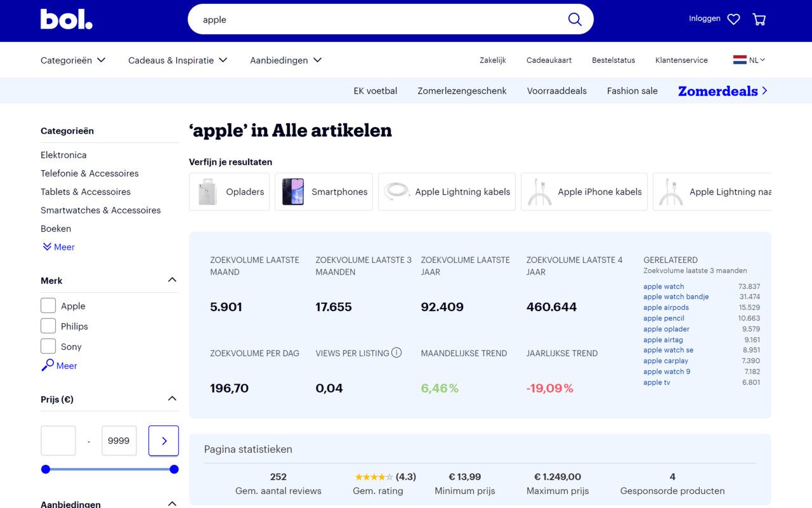Viewport: 812px width, 508px height.
Task: Open your wishlist via the heart icon
Action: point(733,19)
